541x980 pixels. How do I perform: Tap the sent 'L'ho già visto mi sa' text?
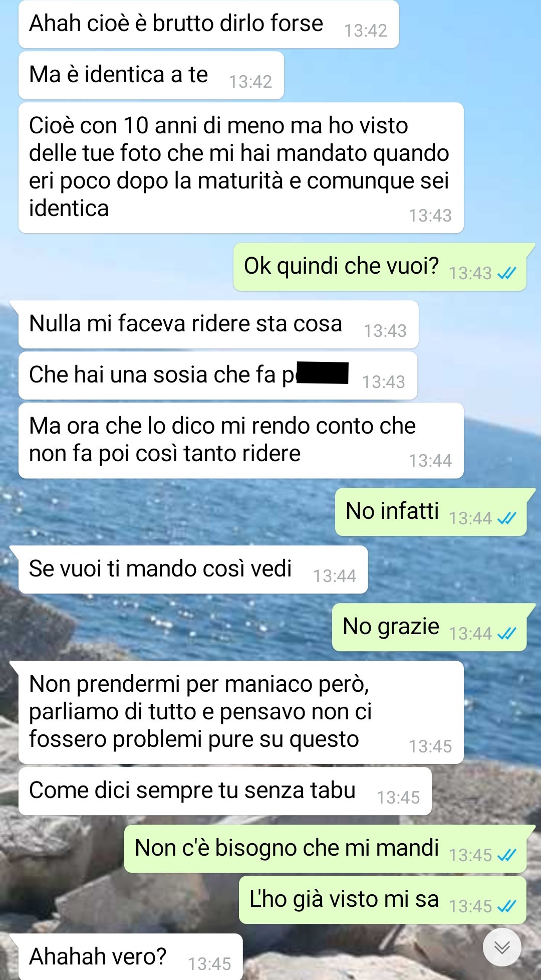pyautogui.click(x=344, y=899)
